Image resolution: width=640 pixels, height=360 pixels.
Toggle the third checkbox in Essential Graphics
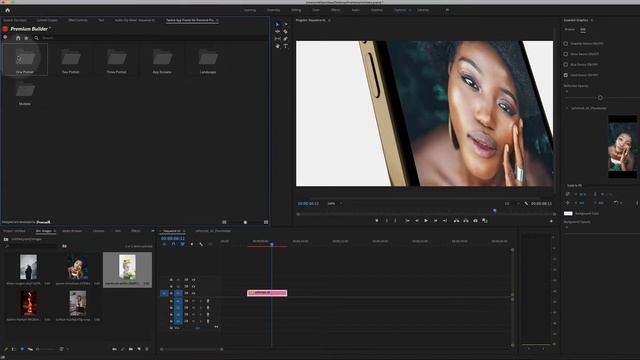click(566, 64)
